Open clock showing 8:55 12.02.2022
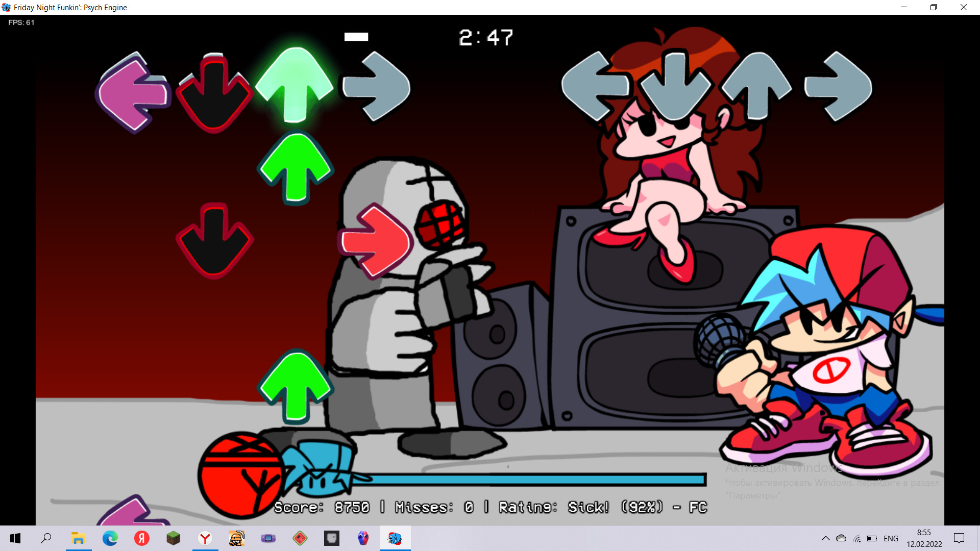Viewport: 980px width, 551px height. pyautogui.click(x=924, y=538)
